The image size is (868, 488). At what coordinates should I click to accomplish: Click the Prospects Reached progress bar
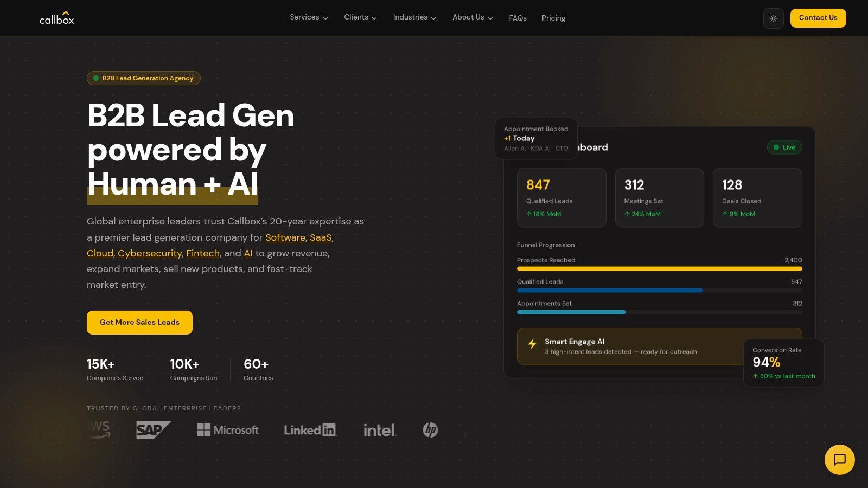tap(660, 269)
